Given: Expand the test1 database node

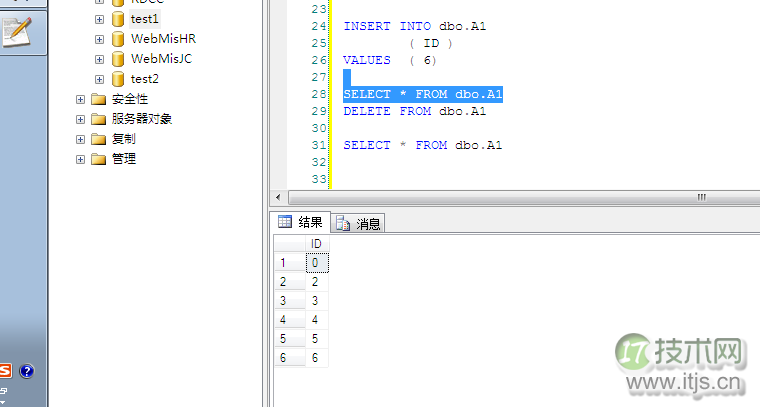Looking at the screenshot, I should [100, 19].
